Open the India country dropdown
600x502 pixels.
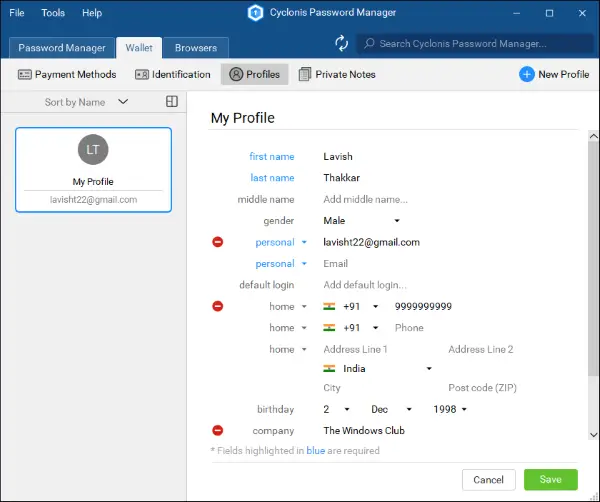(378, 368)
